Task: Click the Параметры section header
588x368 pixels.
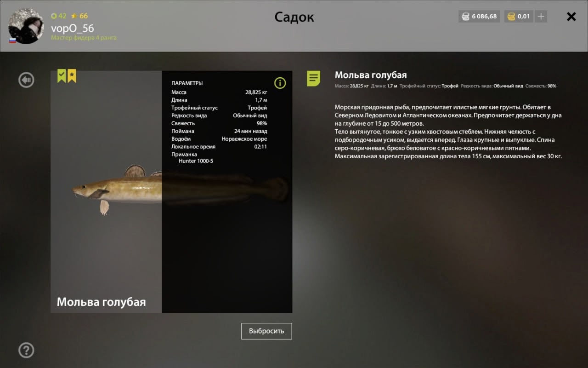Action: point(187,83)
